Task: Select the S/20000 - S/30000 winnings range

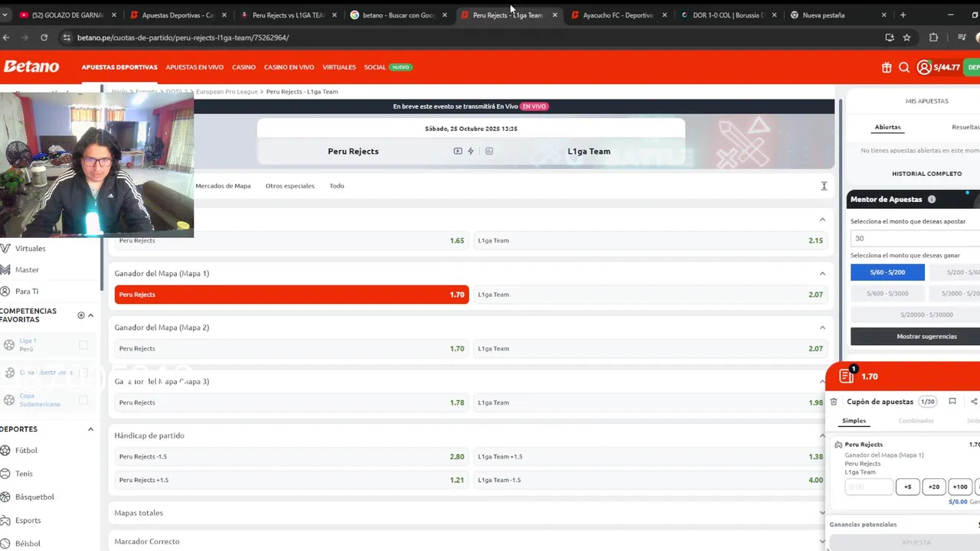Action: 915,315
